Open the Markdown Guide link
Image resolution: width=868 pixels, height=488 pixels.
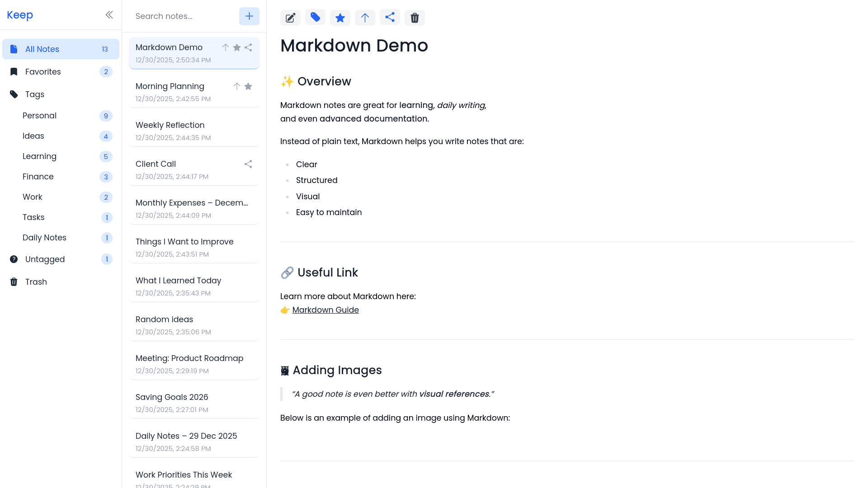[325, 310]
